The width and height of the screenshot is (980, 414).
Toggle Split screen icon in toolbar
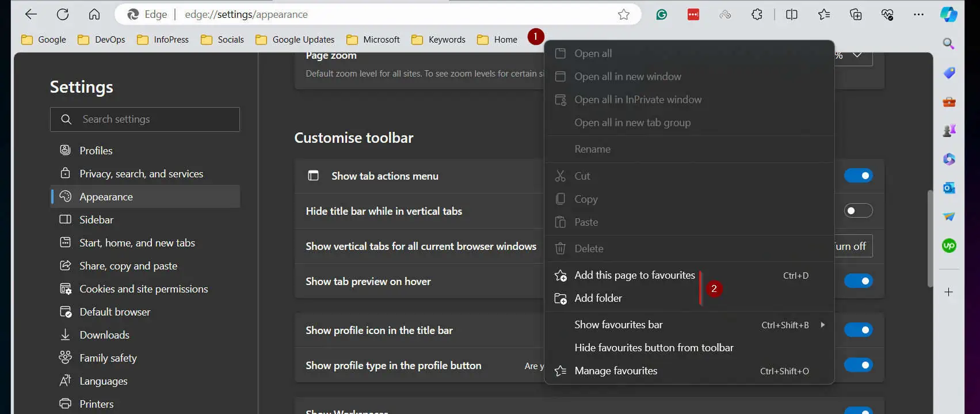[x=792, y=14]
